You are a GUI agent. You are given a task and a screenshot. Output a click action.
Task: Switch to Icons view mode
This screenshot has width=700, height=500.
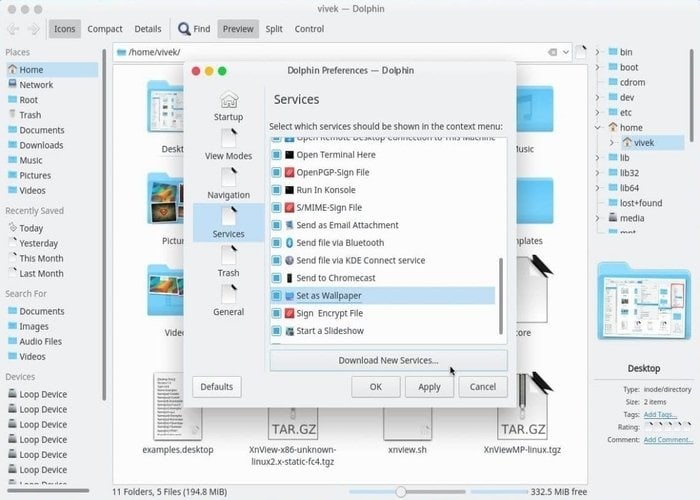tap(65, 29)
